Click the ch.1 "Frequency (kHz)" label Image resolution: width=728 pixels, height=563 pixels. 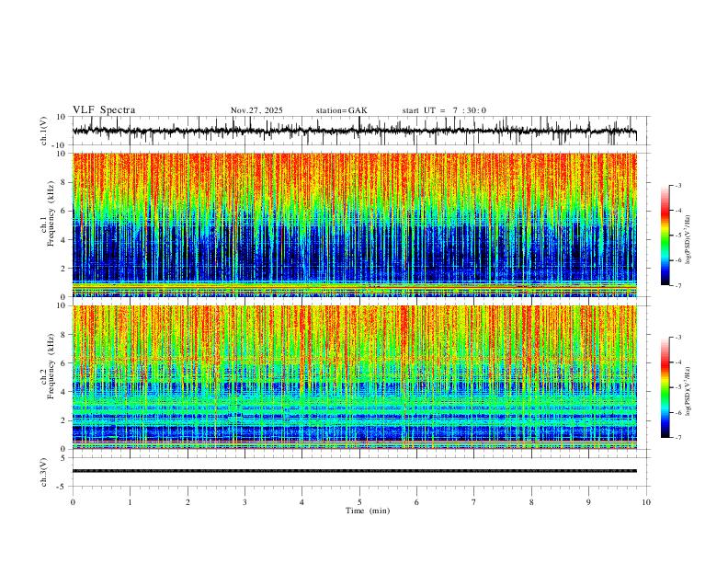point(51,214)
